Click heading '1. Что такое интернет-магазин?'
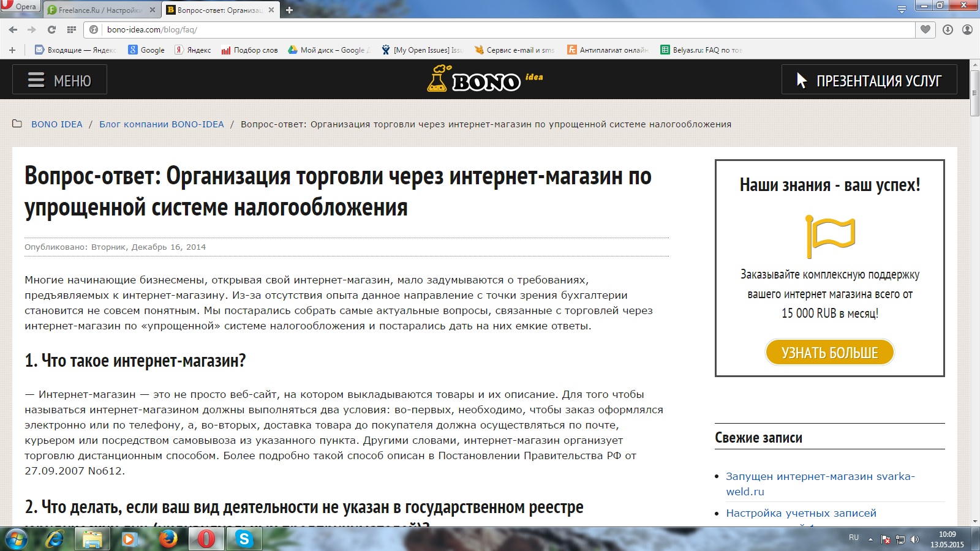This screenshot has width=980, height=551. (135, 361)
